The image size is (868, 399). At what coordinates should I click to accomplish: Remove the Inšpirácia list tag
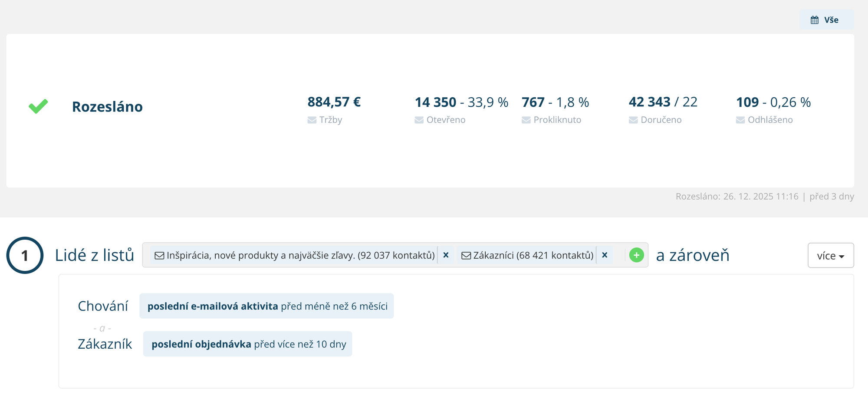(x=446, y=255)
